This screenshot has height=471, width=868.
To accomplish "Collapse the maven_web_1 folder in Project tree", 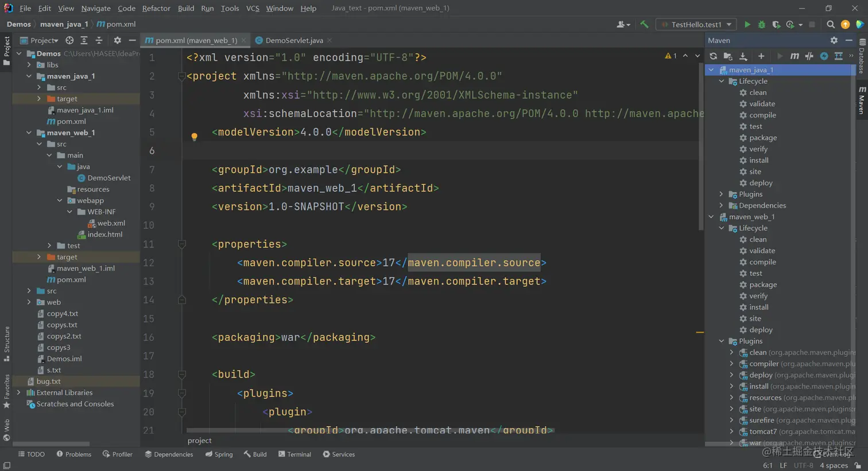I will [x=29, y=133].
